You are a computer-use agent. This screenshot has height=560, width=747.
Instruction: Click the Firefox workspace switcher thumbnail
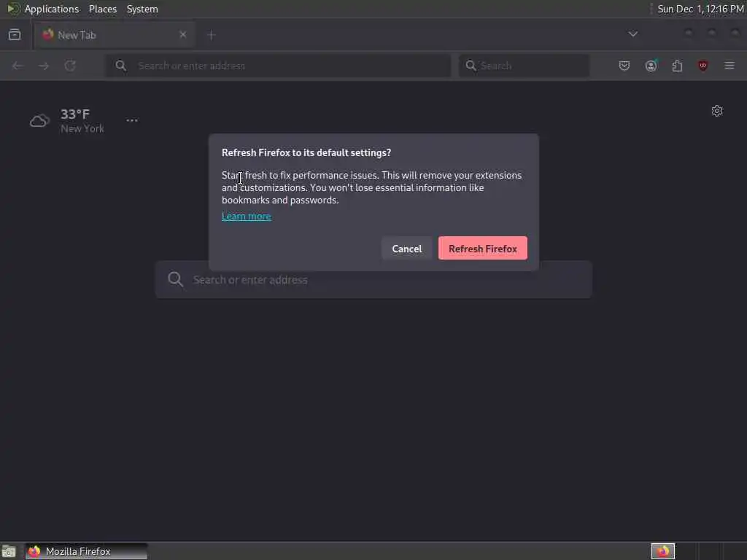pyautogui.click(x=663, y=551)
